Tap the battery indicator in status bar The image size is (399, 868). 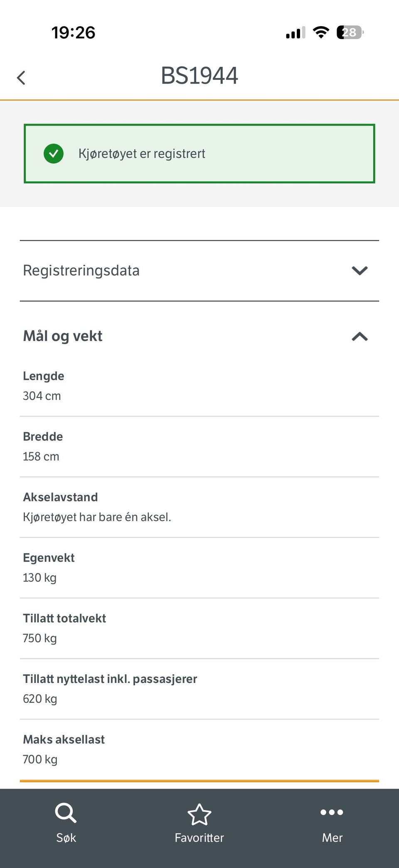[350, 32]
